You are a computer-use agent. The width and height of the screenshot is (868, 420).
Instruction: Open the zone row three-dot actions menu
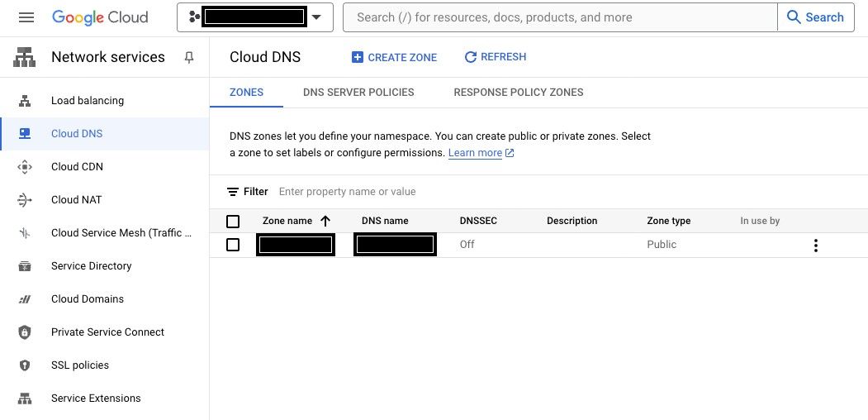tap(815, 245)
